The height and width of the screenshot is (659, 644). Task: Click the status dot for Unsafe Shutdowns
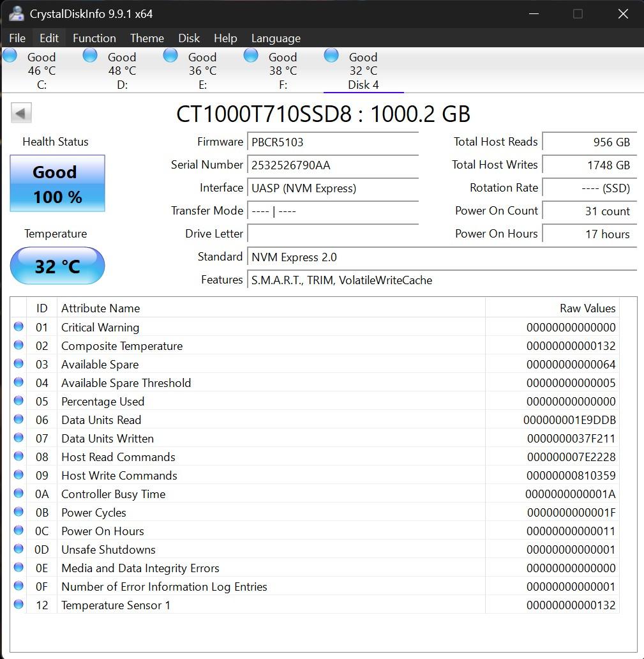(19, 549)
